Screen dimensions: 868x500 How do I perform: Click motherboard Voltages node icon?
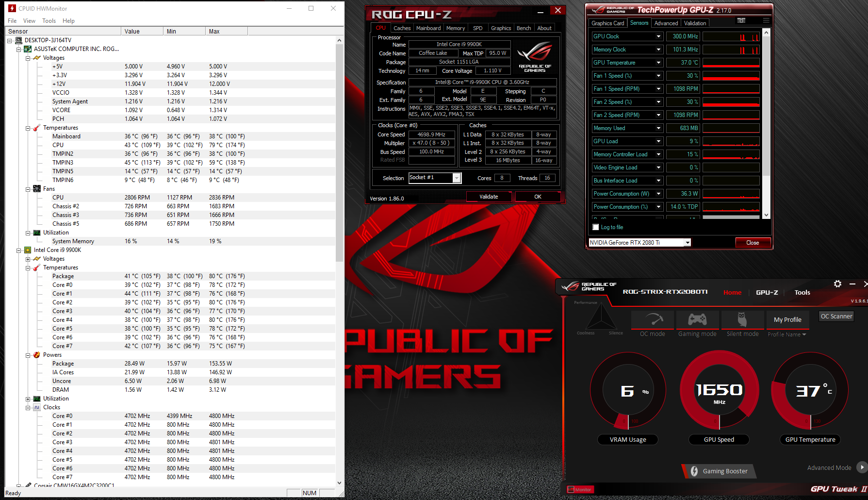click(x=37, y=58)
